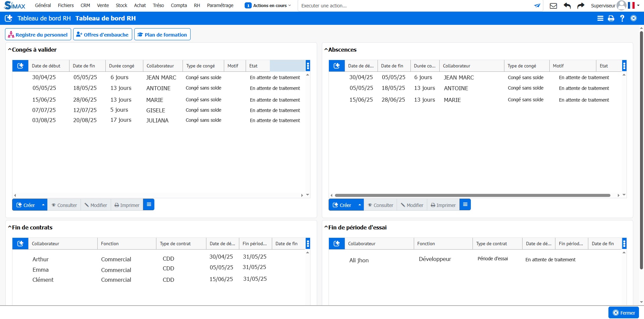Click the undo arrow icon in top bar
644x319 pixels.
point(567,6)
